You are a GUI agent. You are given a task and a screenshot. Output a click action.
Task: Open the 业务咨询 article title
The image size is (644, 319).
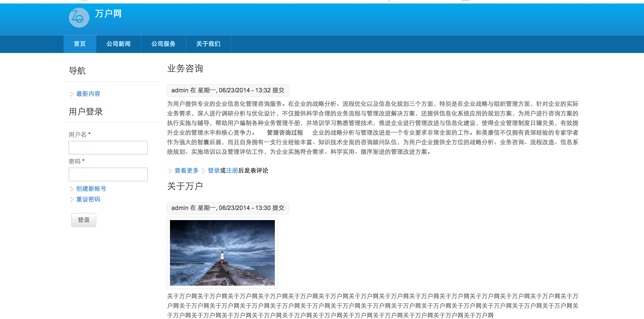click(x=185, y=68)
